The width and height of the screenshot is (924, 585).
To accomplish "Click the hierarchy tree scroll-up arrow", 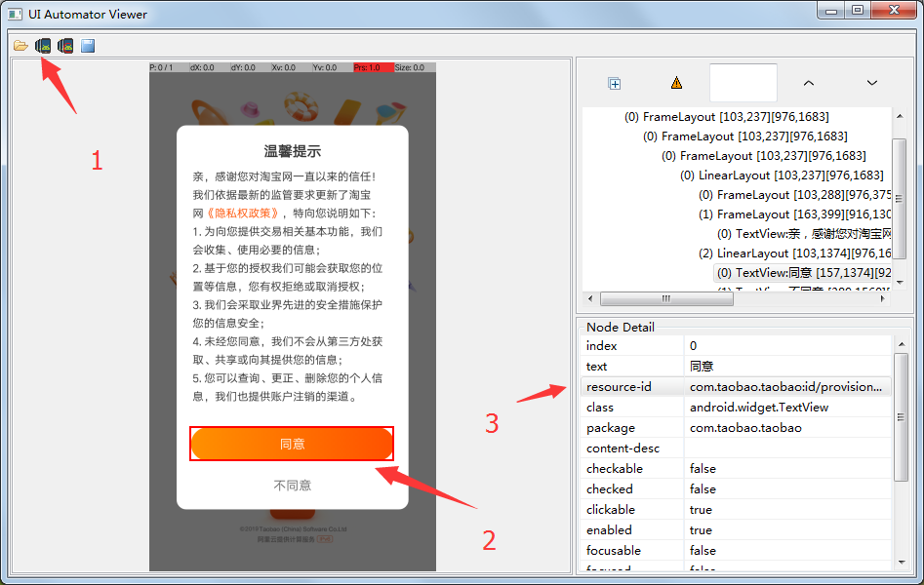I will [900, 116].
